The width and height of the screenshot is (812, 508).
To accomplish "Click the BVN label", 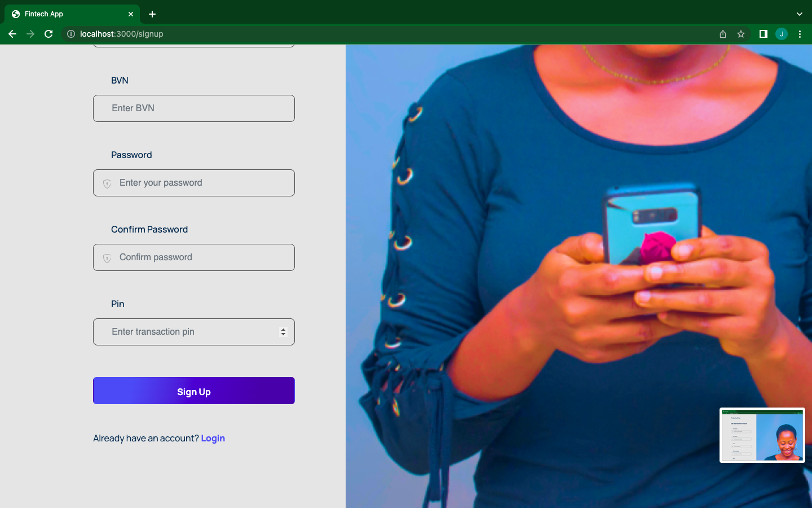I will (120, 80).
